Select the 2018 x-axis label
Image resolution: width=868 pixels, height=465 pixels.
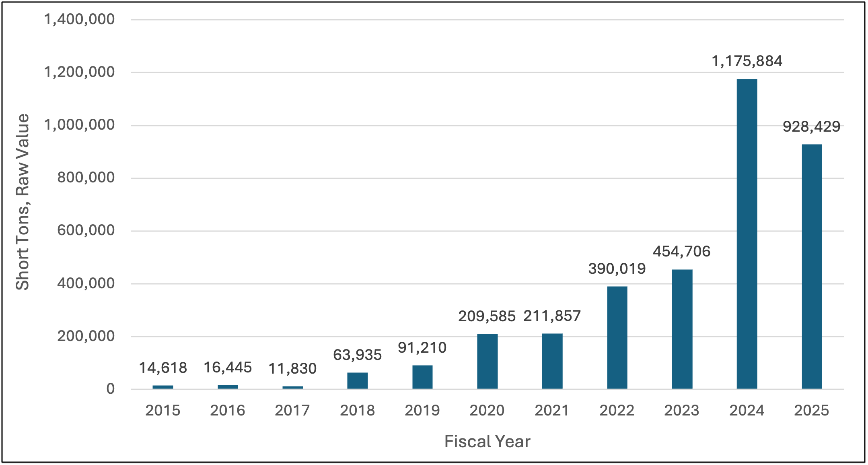(358, 411)
